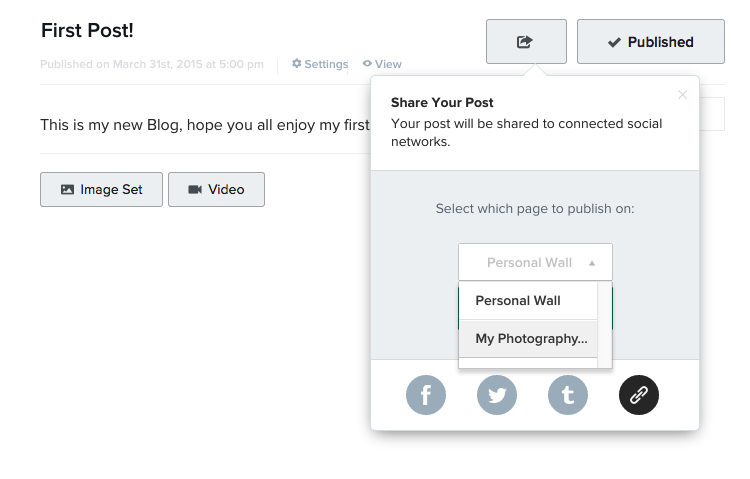Add an Image Set to post
The height and width of the screenshot is (479, 750).
pos(101,189)
